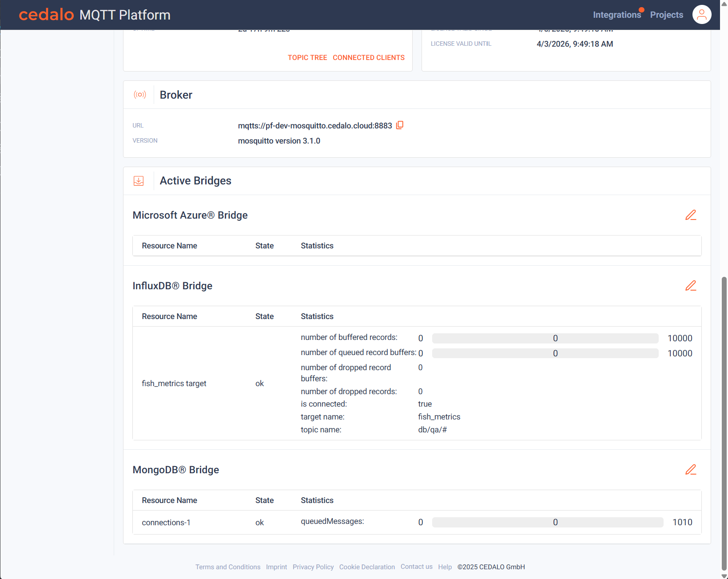
Task: Open the Contact us link
Action: [417, 567]
